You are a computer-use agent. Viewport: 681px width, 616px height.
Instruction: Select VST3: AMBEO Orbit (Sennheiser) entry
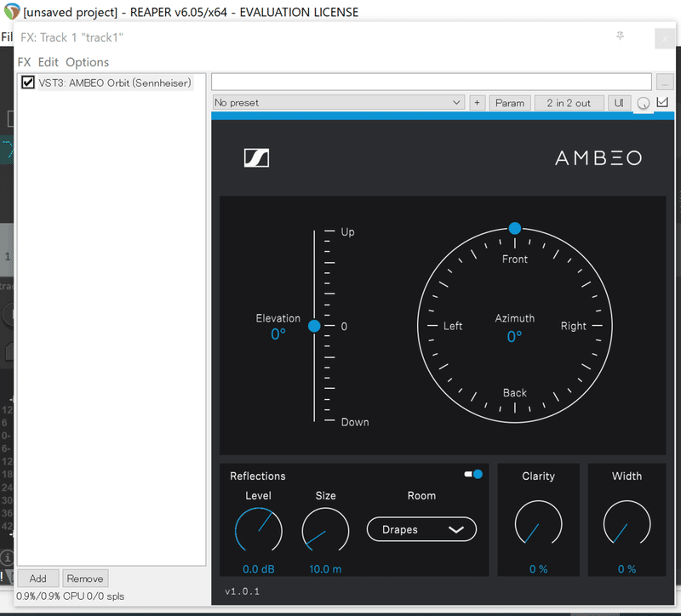(x=115, y=83)
